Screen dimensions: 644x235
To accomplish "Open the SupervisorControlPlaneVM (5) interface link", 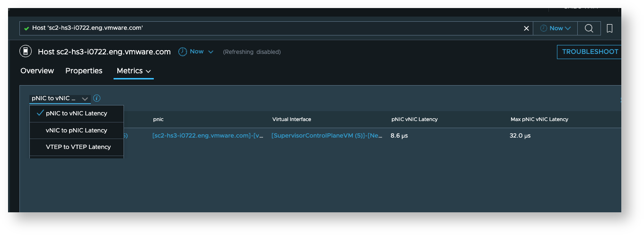I will pos(327,135).
